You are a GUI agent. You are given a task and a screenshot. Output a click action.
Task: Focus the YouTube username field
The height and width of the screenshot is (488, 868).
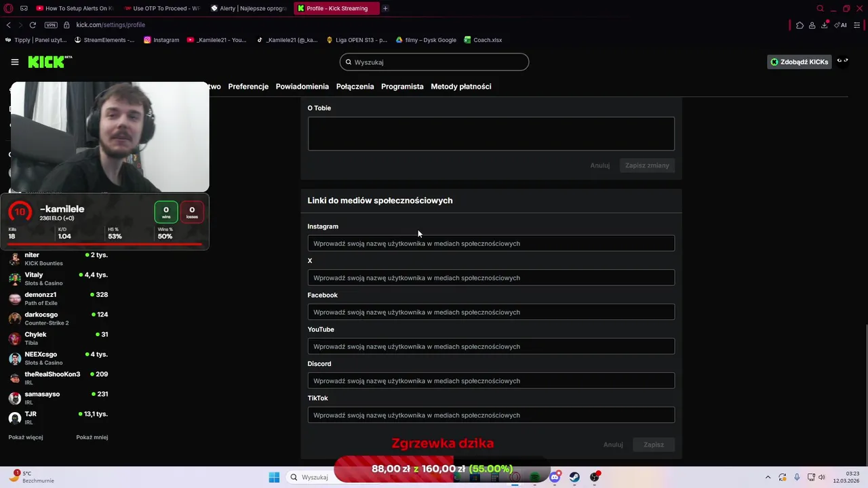[491, 346]
